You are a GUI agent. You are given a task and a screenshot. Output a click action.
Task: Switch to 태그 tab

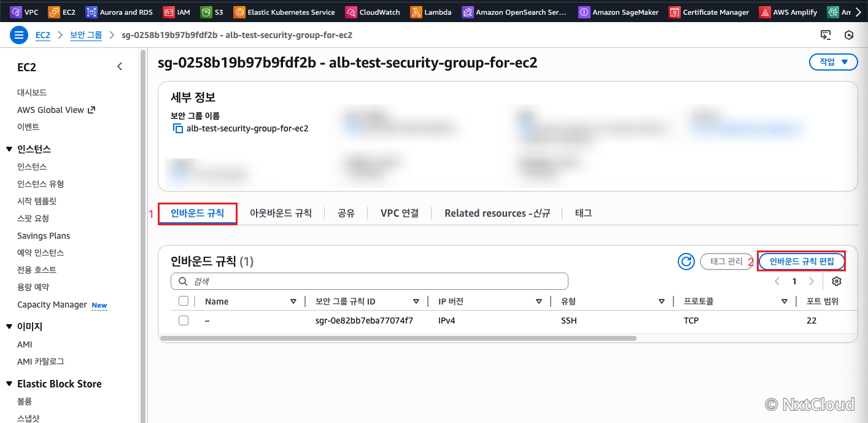[583, 214]
